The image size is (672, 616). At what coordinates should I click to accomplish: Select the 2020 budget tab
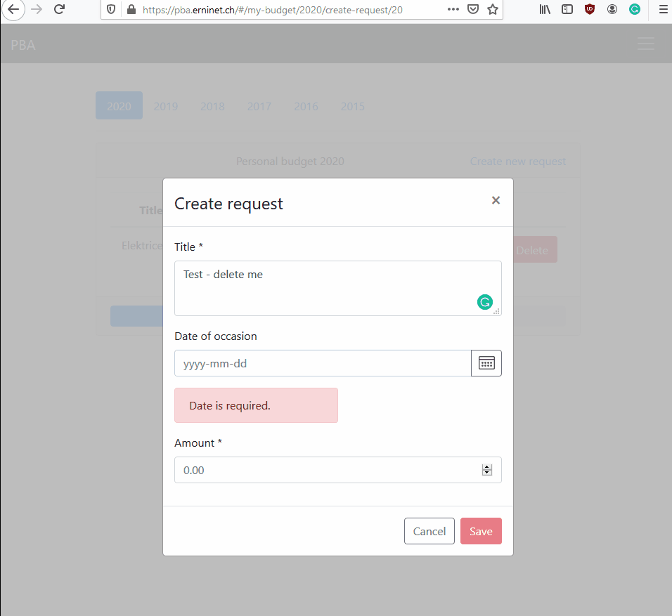(x=119, y=105)
